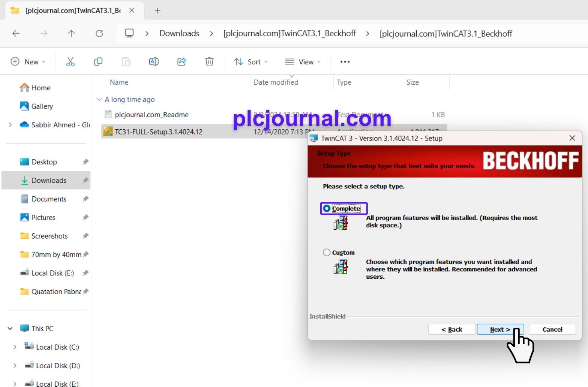Click the Next button in setup
Viewport: 588px width, 387px height.
click(x=500, y=329)
